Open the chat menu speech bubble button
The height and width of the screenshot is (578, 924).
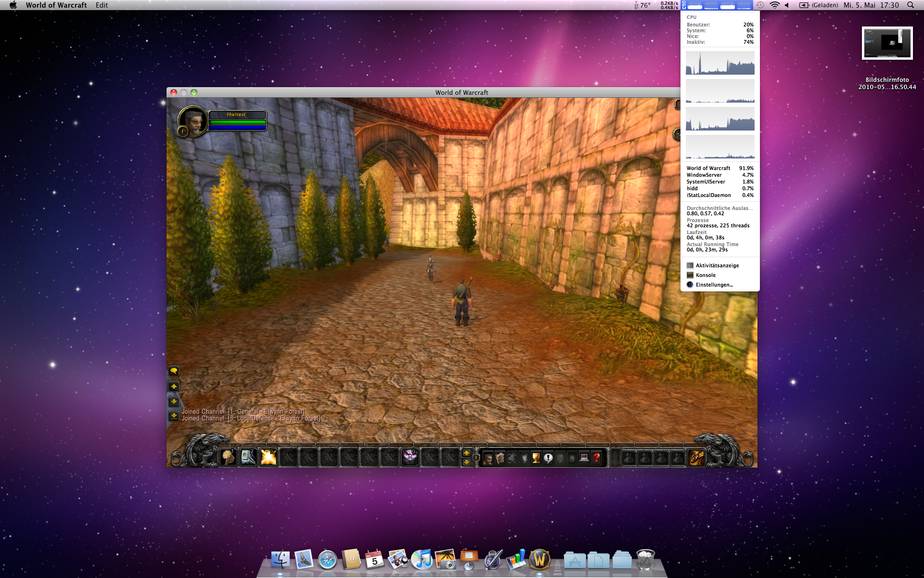pos(174,371)
